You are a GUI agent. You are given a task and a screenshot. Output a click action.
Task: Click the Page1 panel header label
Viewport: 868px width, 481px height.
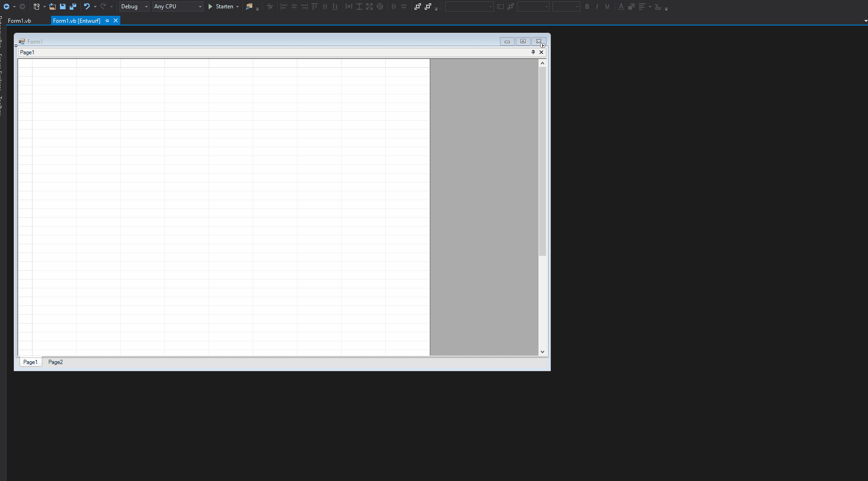(27, 52)
